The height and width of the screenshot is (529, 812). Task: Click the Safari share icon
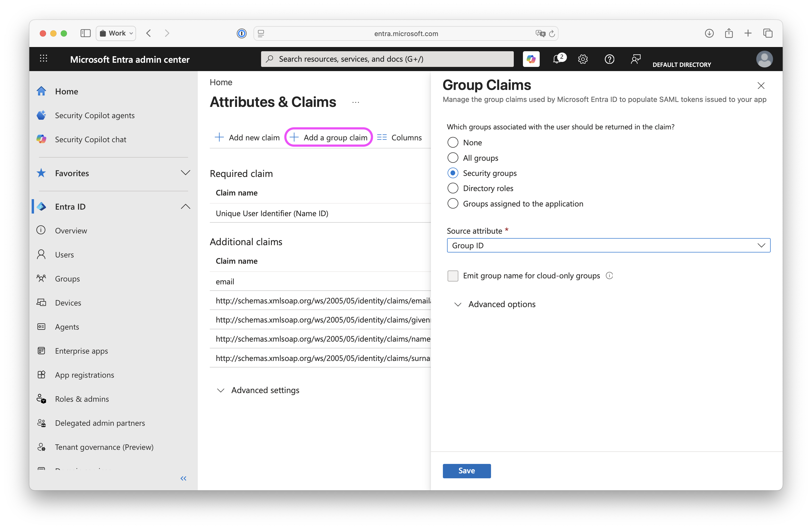coord(729,33)
